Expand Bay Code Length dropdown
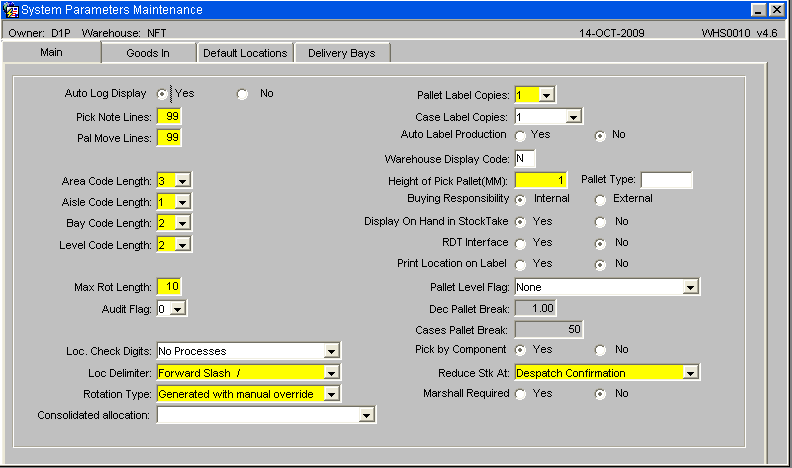The height and width of the screenshot is (468, 792). 182,223
